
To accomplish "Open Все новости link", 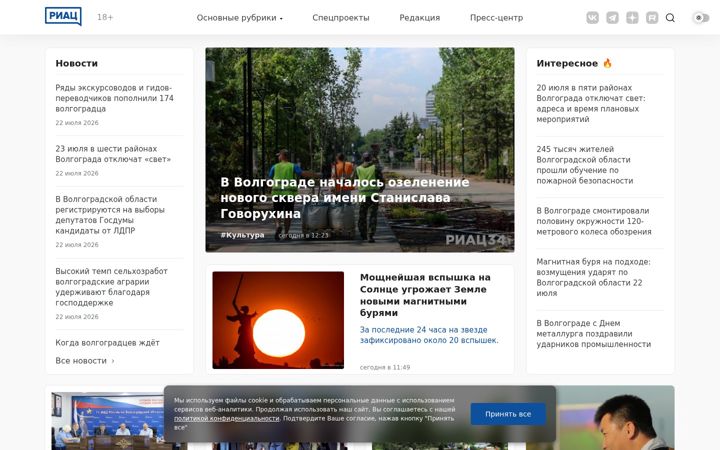I will 85,361.
